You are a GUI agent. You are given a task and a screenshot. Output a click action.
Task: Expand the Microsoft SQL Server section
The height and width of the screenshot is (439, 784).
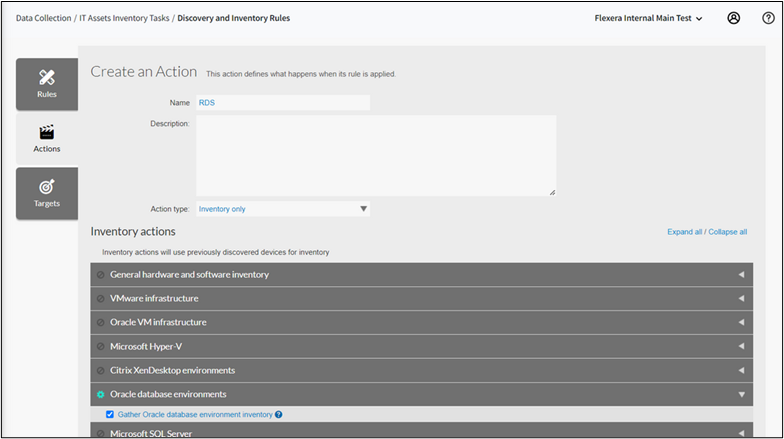point(422,430)
